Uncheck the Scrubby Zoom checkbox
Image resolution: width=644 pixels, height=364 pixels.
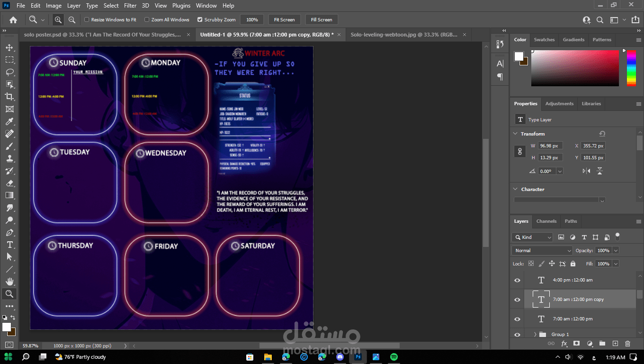coord(200,20)
